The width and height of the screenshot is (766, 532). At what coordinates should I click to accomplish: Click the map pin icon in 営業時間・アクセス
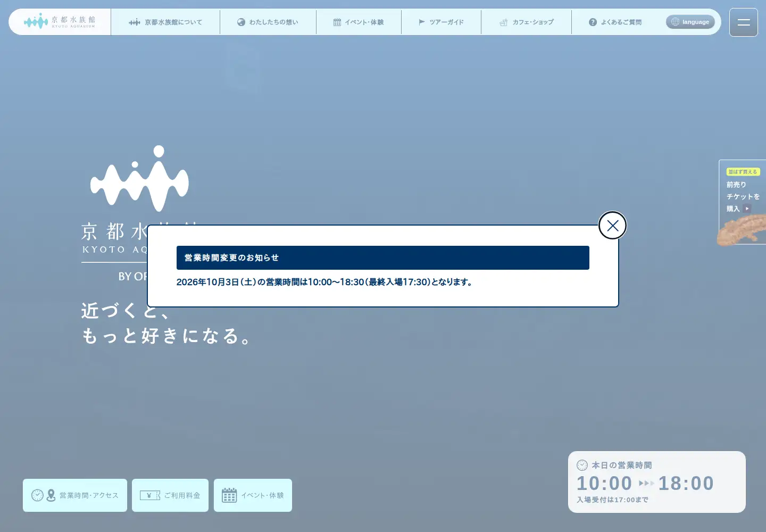click(x=51, y=495)
